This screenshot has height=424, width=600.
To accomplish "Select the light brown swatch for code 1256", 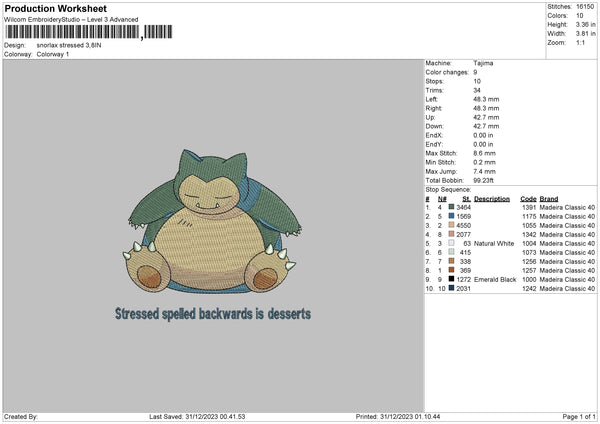I will (451, 261).
